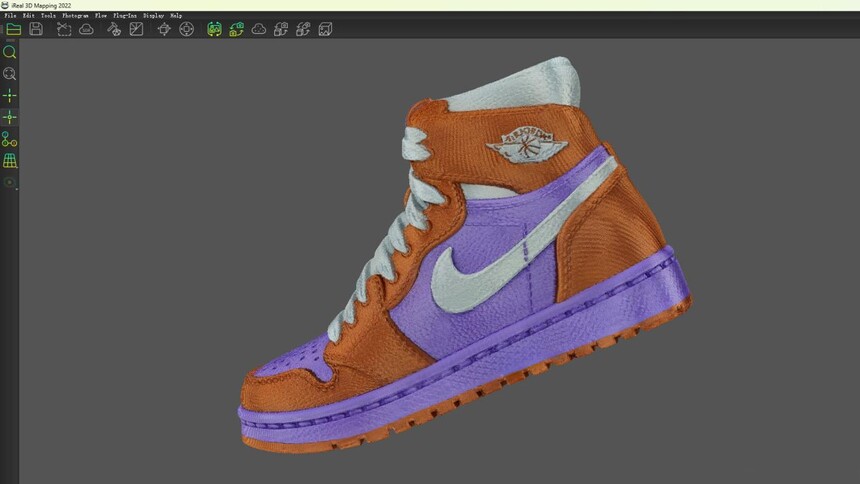
Task: Open the Plug-Ins menu
Action: (x=125, y=16)
